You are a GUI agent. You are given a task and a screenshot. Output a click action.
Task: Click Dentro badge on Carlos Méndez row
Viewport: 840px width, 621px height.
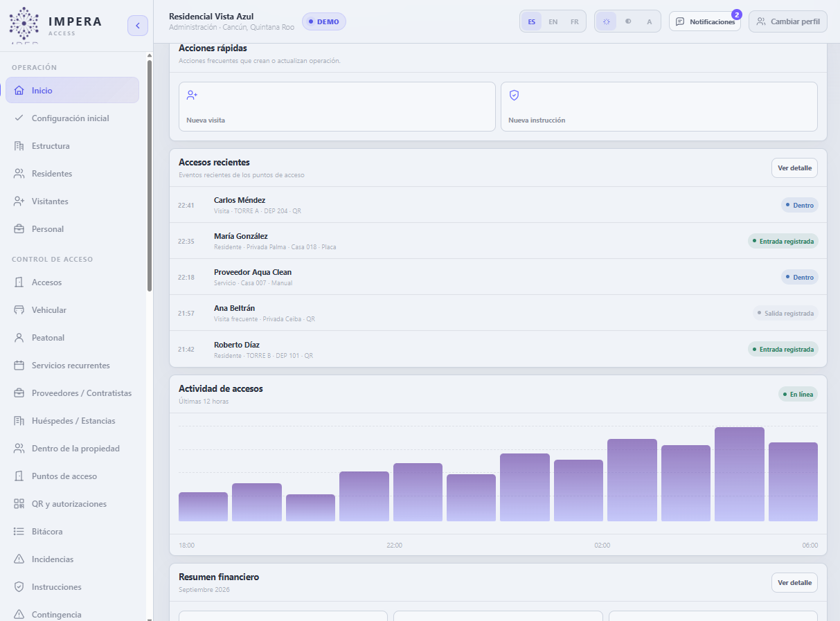click(800, 205)
